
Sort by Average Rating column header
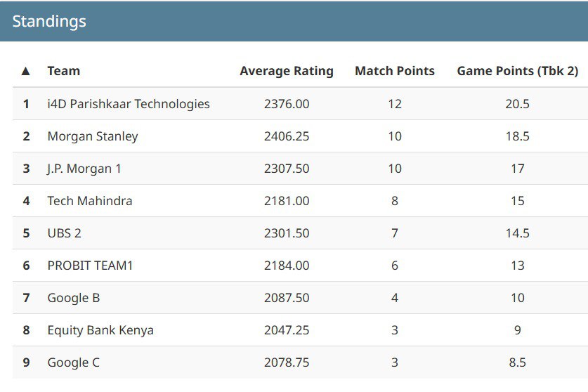[x=286, y=71]
